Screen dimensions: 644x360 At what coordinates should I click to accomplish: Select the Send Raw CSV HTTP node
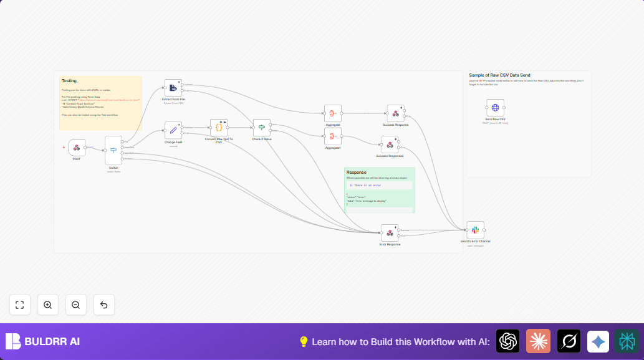[x=496, y=108]
